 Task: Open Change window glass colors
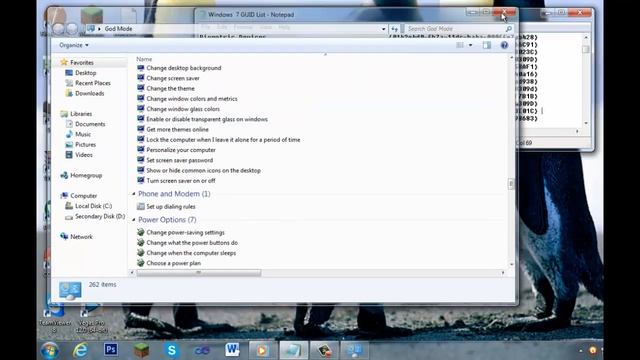tap(183, 109)
